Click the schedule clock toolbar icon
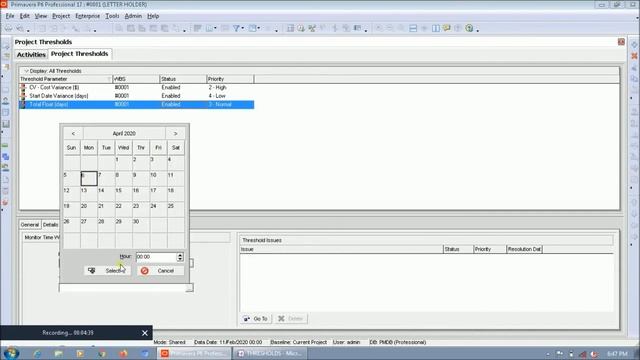 (x=301, y=28)
